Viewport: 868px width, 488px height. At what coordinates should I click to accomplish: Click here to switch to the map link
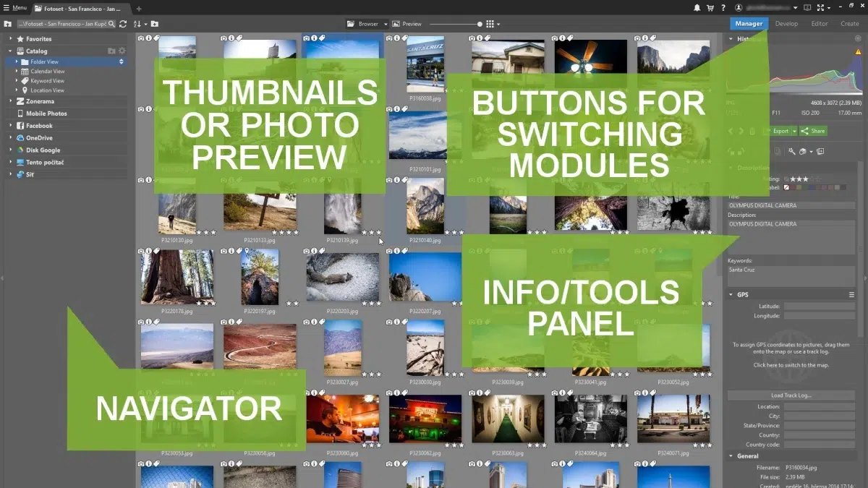pos(791,365)
